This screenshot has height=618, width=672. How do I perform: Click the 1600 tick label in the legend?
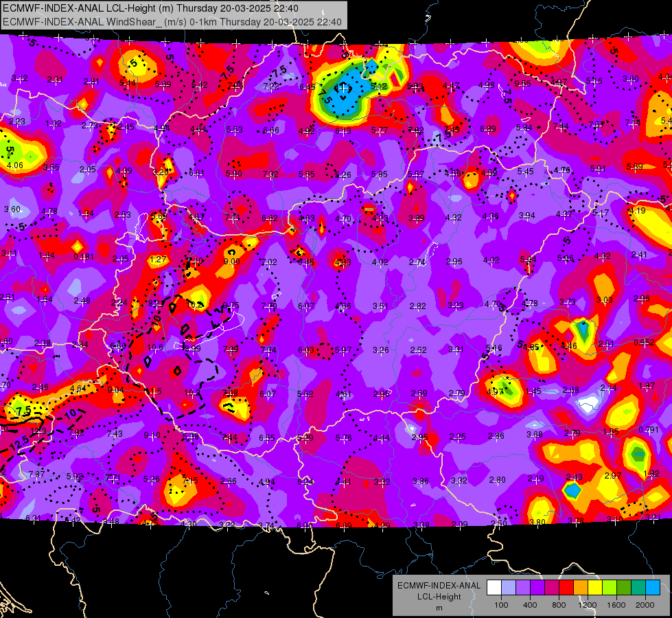coord(616,605)
